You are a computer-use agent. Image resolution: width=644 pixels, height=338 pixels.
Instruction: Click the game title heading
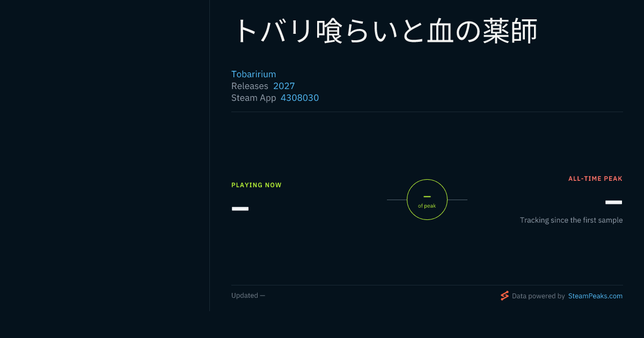coord(385,31)
